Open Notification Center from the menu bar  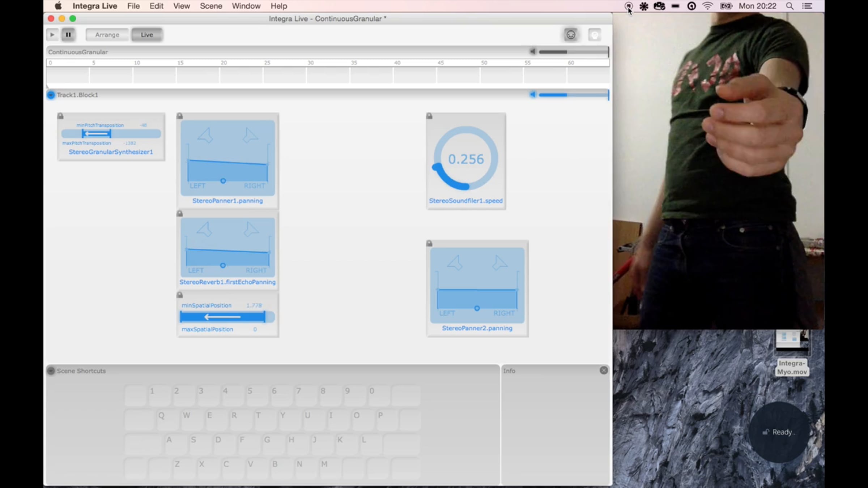(x=807, y=6)
